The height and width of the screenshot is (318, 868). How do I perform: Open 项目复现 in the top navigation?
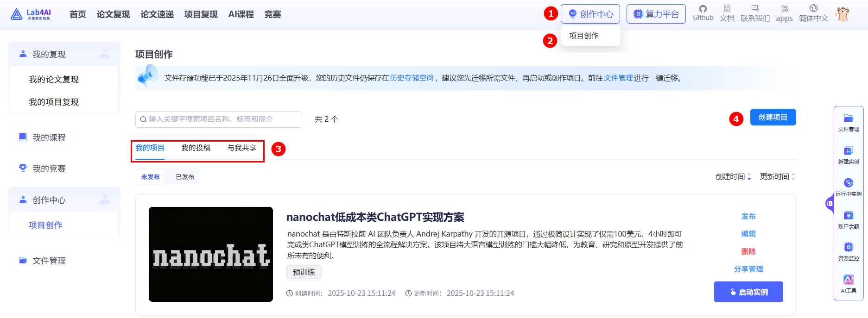pos(201,14)
